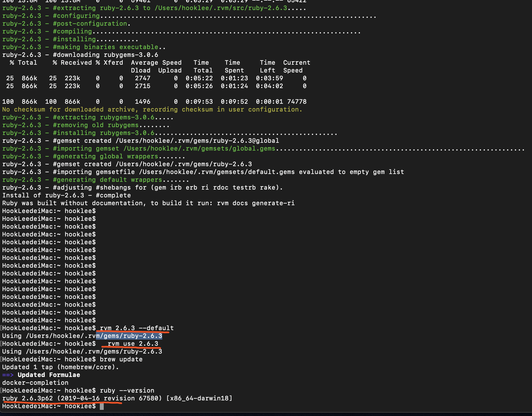This screenshot has height=416, width=532.
Task: Click the yellow No checksum warning line
Action: point(152,110)
